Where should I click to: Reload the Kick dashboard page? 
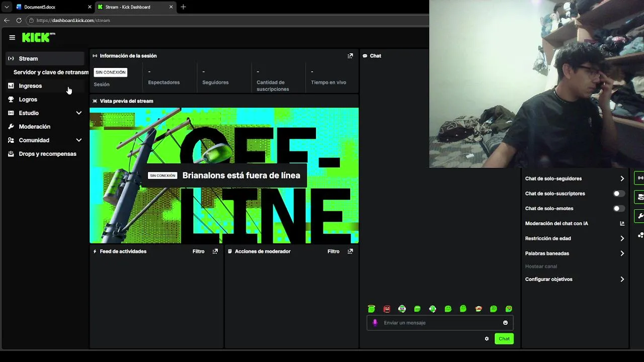19,21
